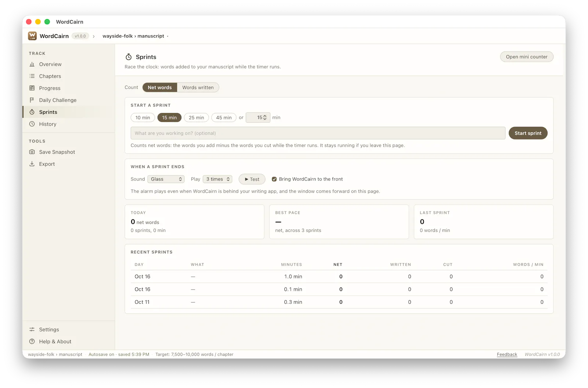Uncheck Bring WordCairn to the front
The height and width of the screenshot is (388, 588).
point(274,179)
